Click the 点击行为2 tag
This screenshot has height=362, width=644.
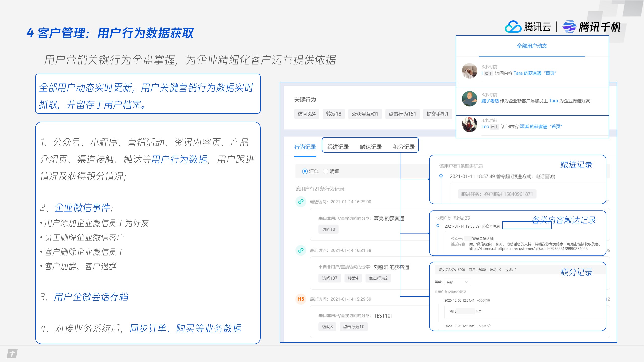(378, 278)
